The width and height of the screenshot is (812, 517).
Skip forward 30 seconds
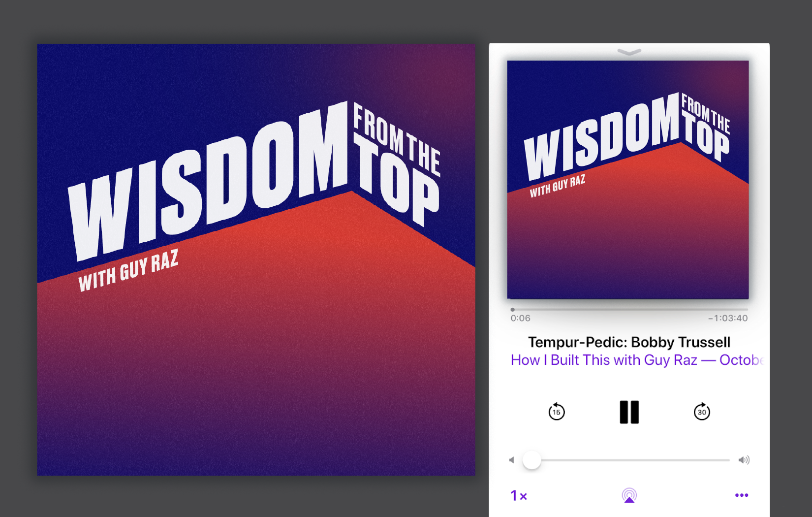point(702,412)
